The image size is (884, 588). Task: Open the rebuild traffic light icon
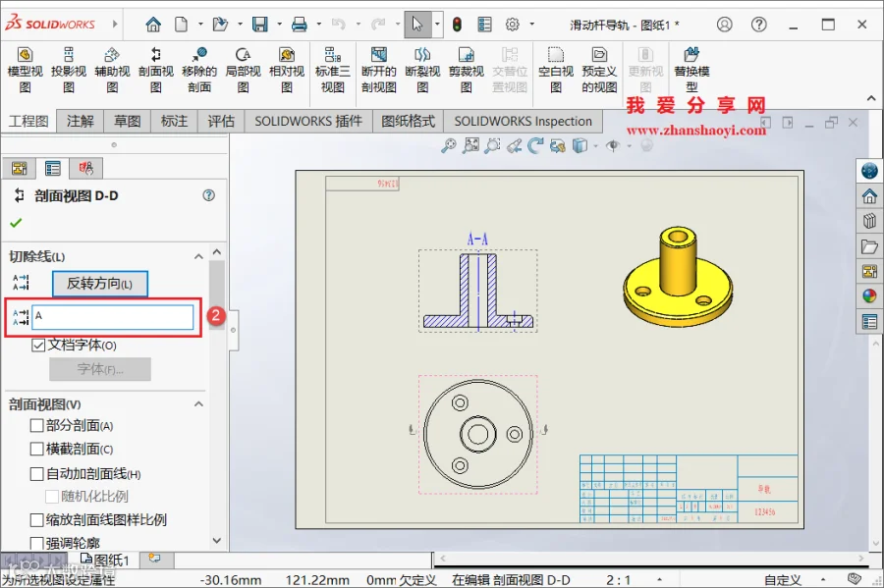click(x=457, y=25)
